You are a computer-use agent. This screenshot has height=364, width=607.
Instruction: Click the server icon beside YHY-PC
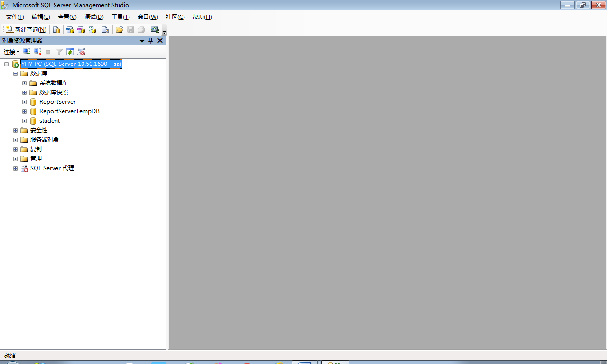pyautogui.click(x=15, y=64)
